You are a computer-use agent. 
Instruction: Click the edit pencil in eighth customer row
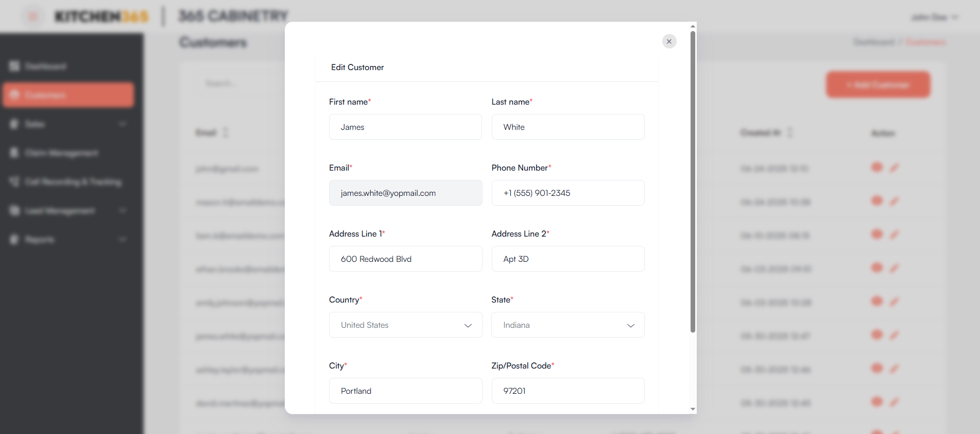pos(895,402)
